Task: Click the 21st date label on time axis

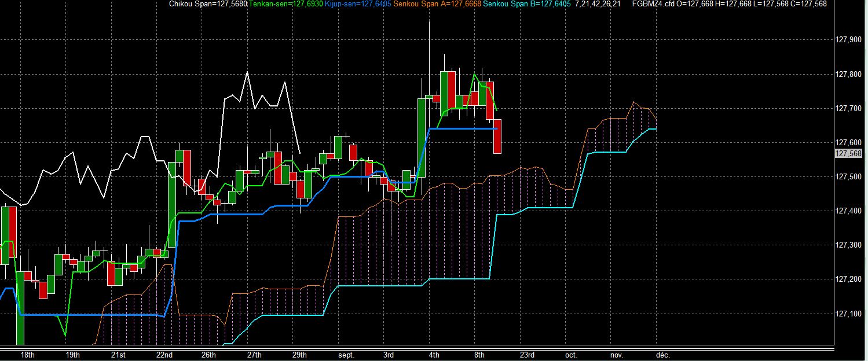Action: [x=118, y=355]
